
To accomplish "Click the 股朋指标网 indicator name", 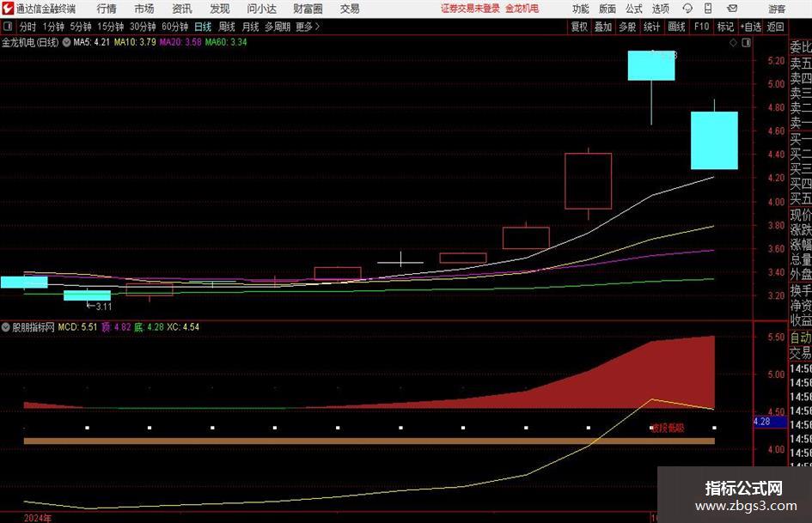I will click(34, 327).
